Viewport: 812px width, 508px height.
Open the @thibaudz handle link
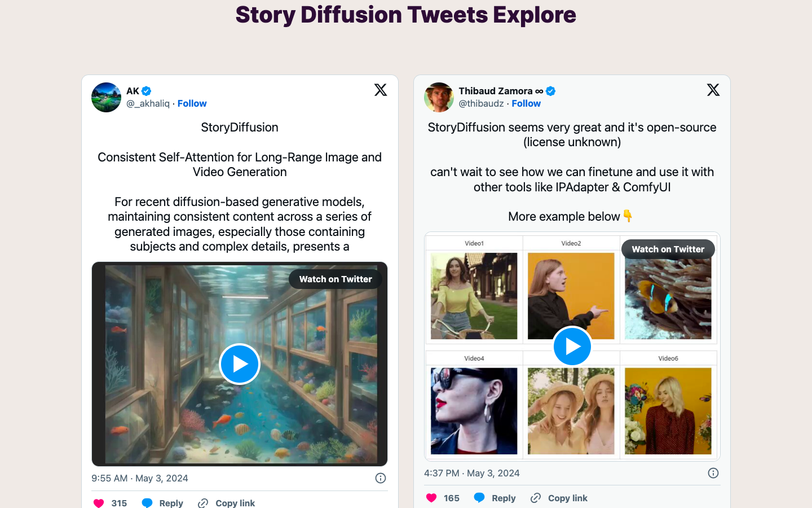[x=481, y=103]
